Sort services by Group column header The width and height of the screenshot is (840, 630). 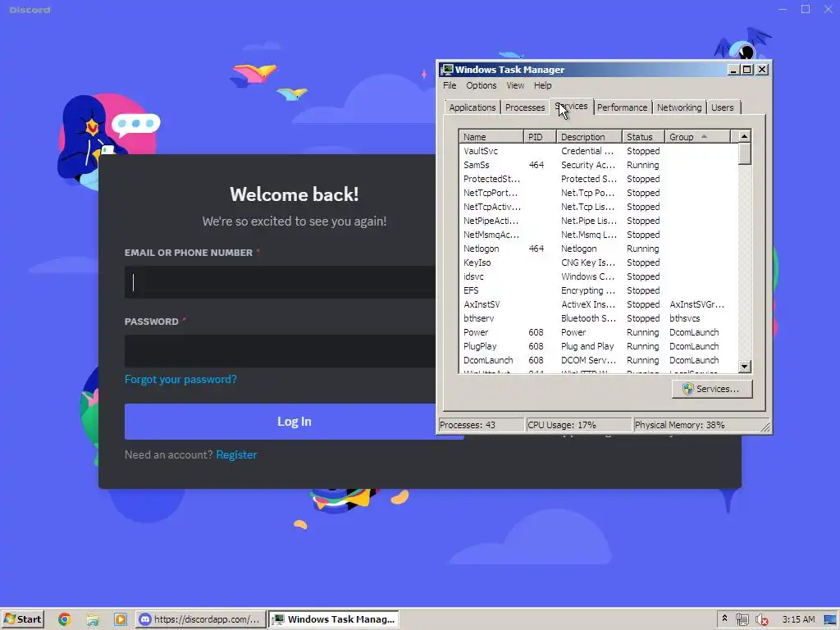click(697, 137)
